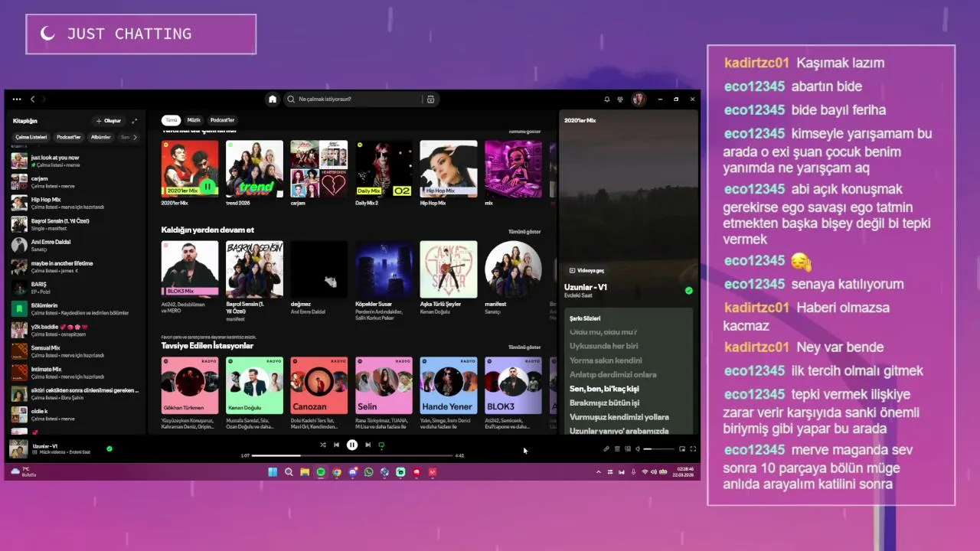Screen dimensions: 980x551
Task: Select the Müzik filter tab
Action: 194,120
